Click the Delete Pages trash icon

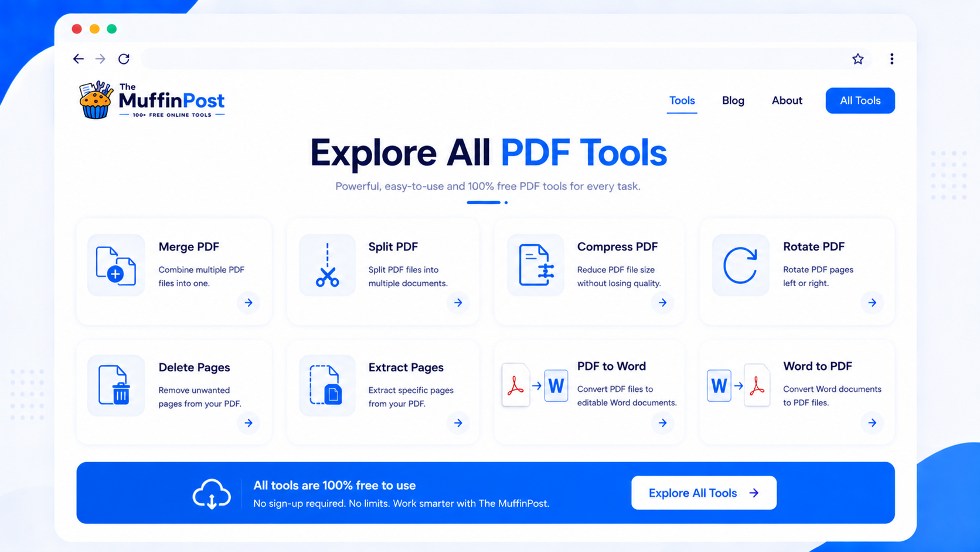(x=116, y=385)
